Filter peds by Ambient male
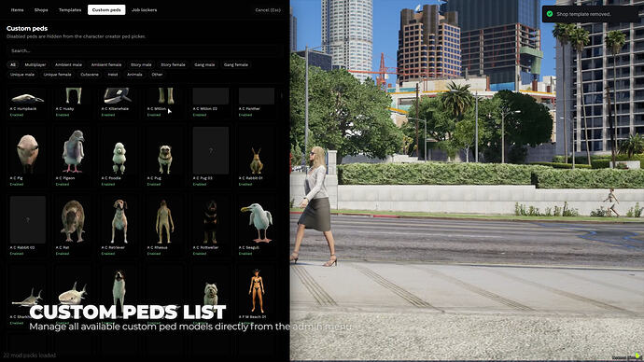 click(68, 65)
